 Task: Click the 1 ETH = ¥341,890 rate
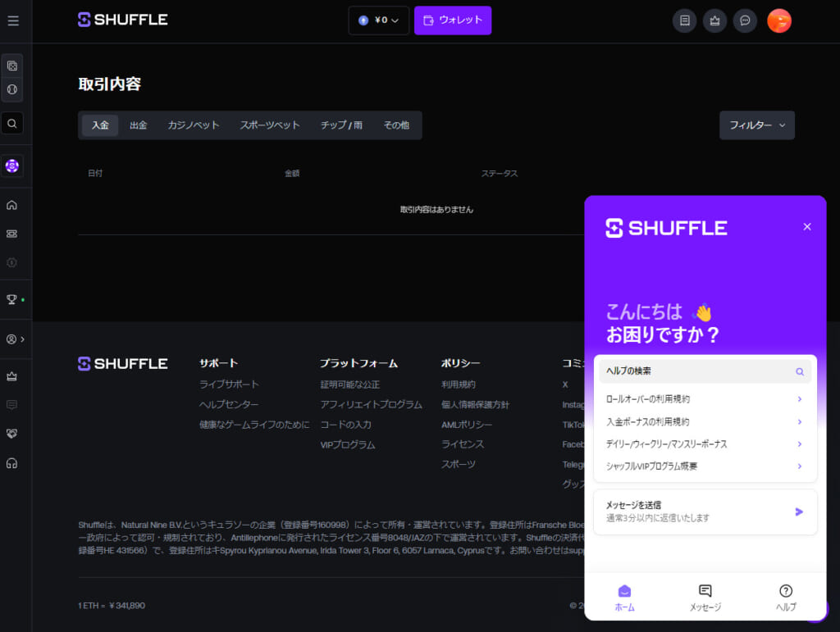[x=112, y=606]
